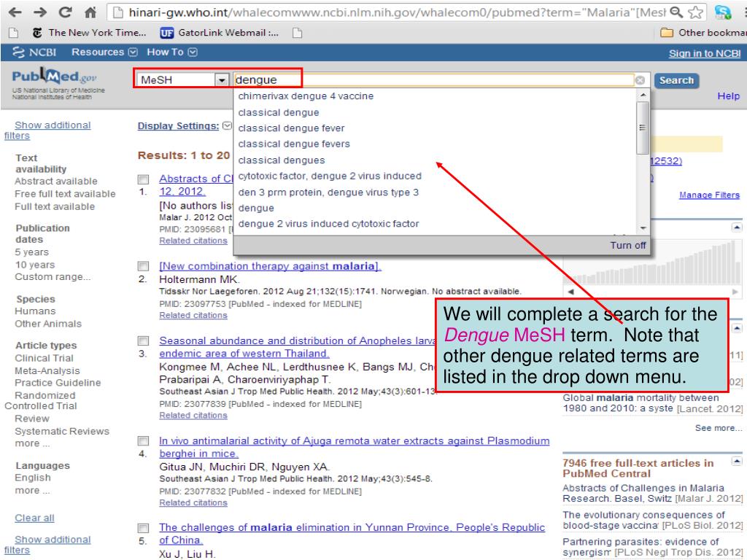Select suggestion 'chimerivax dengue 4 vaccine'
The width and height of the screenshot is (747, 560).
pyautogui.click(x=306, y=96)
